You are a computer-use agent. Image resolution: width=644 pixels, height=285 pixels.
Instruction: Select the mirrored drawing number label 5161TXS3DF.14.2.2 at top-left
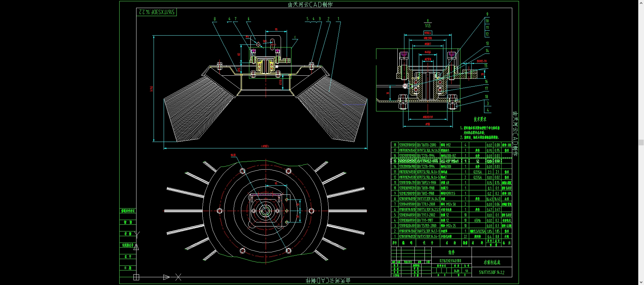(157, 12)
